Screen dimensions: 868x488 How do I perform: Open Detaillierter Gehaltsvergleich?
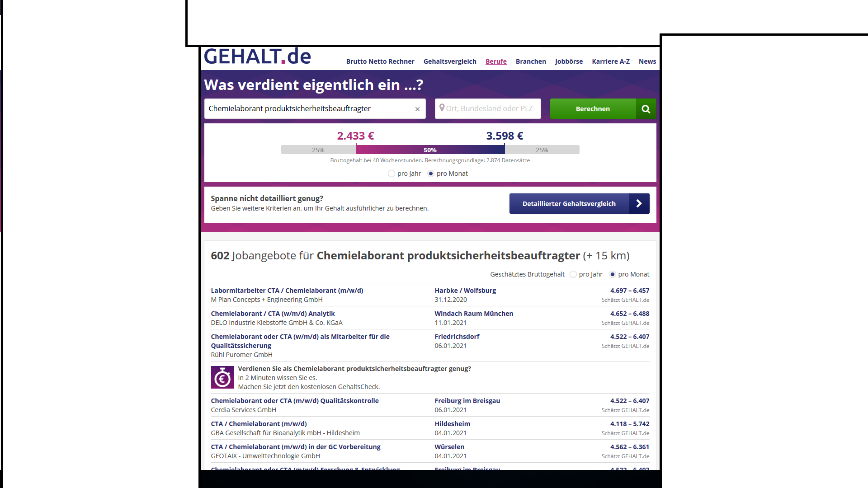pos(569,204)
